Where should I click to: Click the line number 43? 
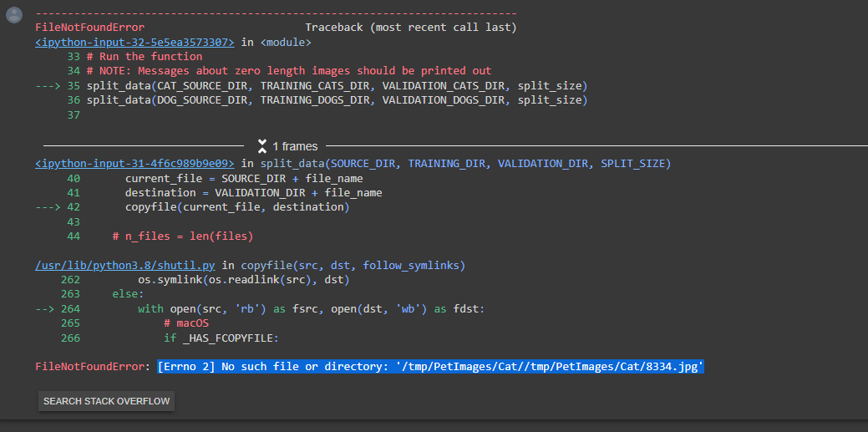(x=74, y=221)
